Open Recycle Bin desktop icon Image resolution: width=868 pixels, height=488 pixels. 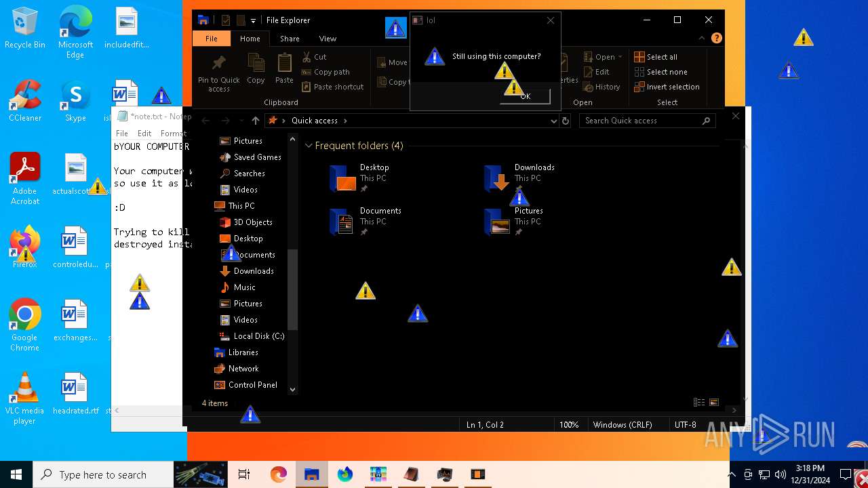[x=25, y=28]
